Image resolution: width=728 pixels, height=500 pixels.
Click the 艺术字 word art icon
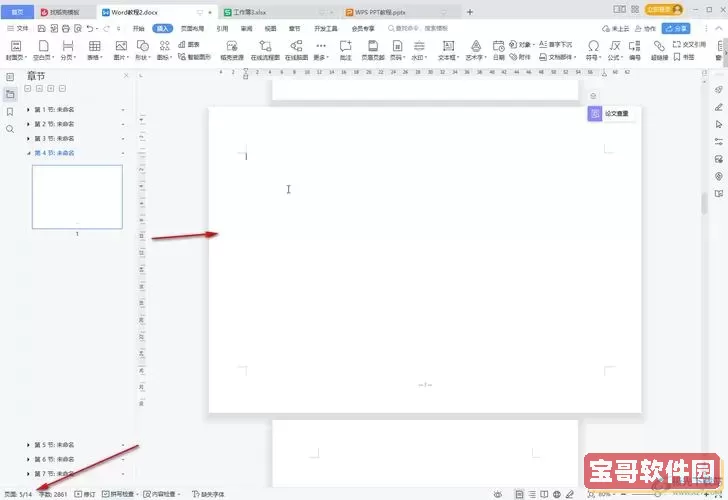[x=475, y=47]
